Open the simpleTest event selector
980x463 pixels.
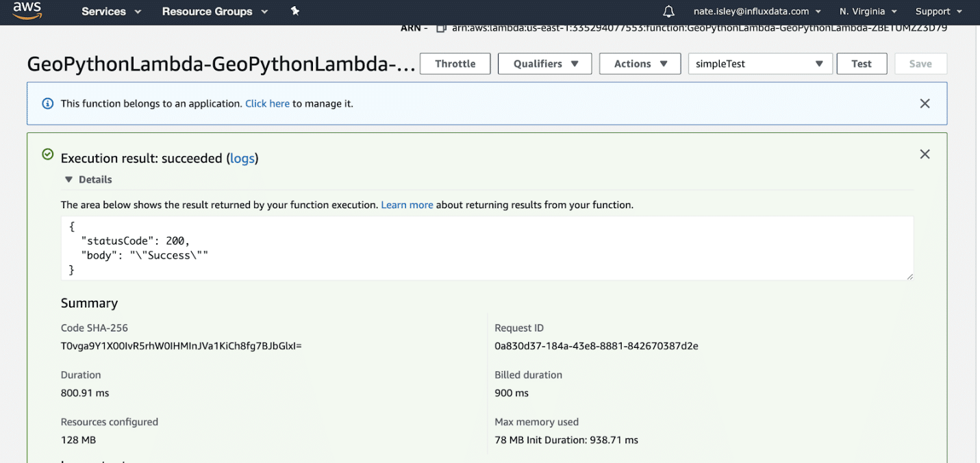coord(759,63)
